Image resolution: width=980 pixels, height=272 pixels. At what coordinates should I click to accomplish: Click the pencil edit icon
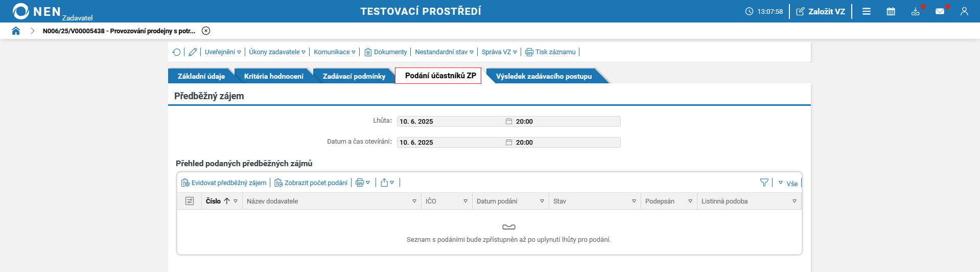(x=193, y=52)
